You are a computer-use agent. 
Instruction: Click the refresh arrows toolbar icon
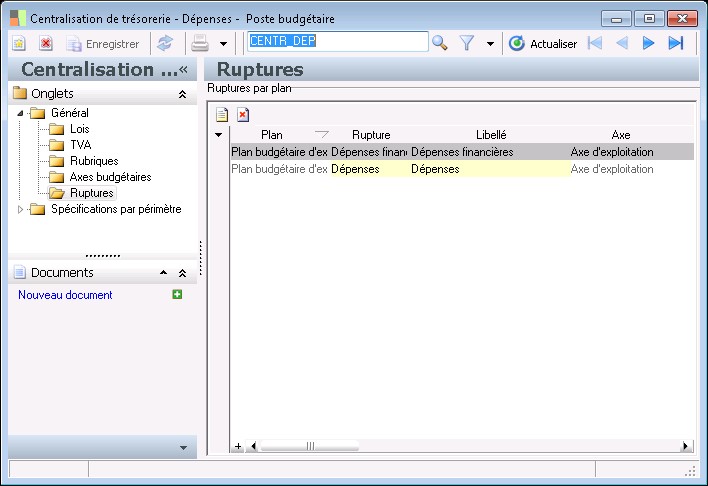(x=165, y=44)
